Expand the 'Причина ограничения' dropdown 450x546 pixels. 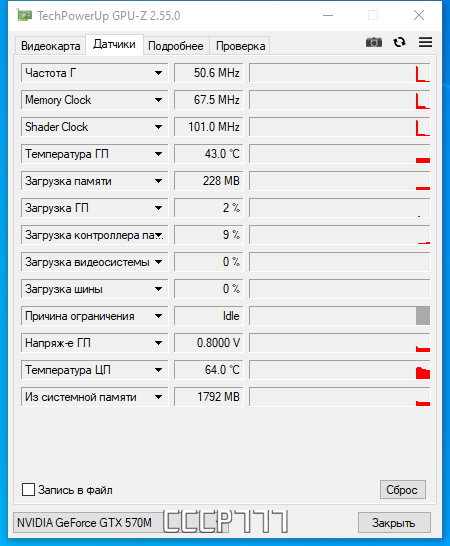click(x=158, y=316)
